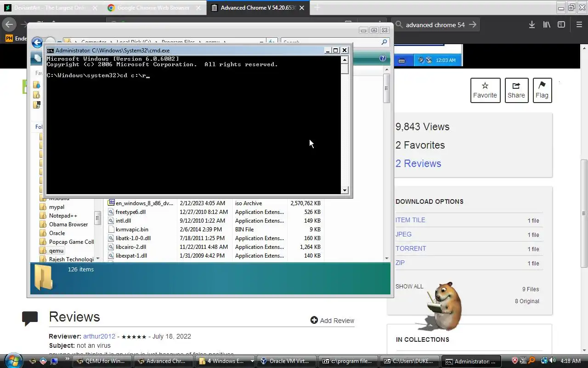
Task: Close the Google Chrome Web Browser tab
Action: tap(198, 8)
